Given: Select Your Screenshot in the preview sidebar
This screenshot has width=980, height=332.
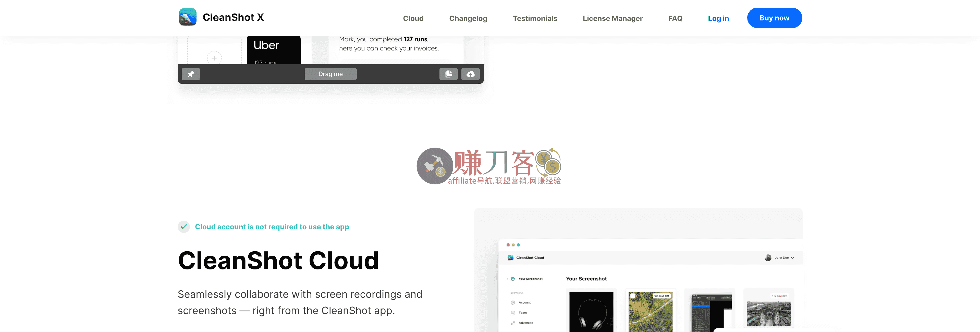Looking at the screenshot, I should click(530, 279).
